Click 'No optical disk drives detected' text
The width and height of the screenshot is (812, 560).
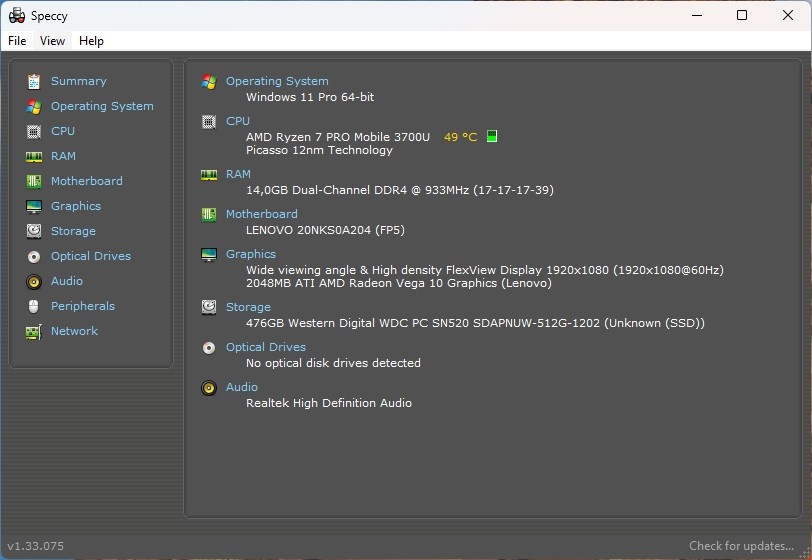[x=333, y=363]
